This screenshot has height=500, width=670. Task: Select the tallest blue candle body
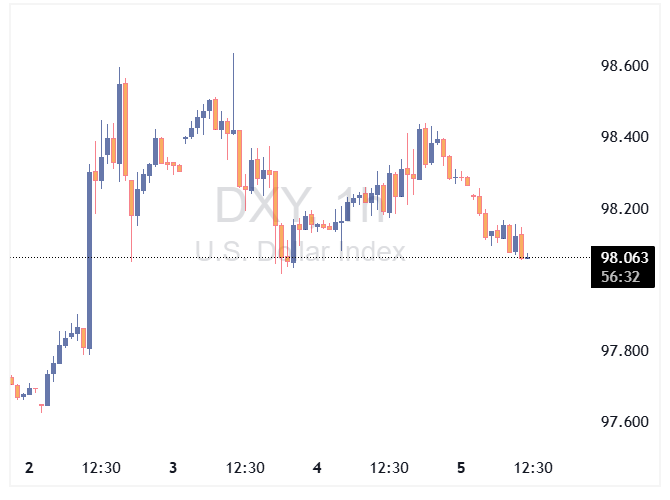click(x=89, y=260)
